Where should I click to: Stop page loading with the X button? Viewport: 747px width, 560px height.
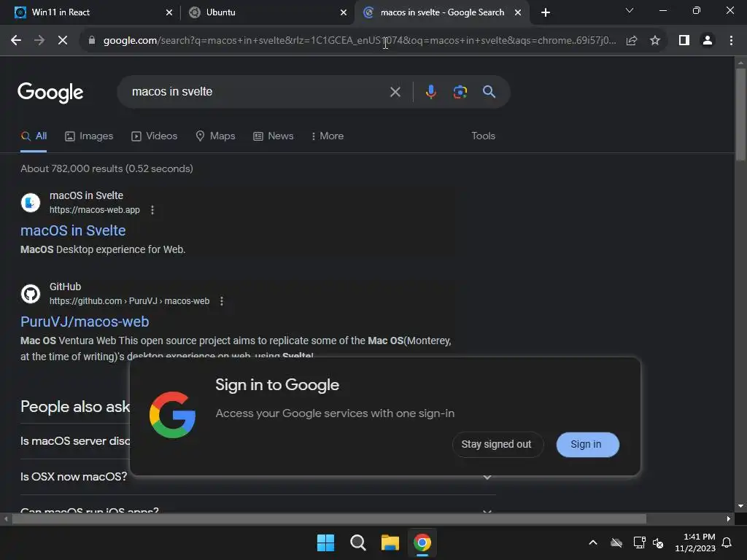tap(63, 41)
